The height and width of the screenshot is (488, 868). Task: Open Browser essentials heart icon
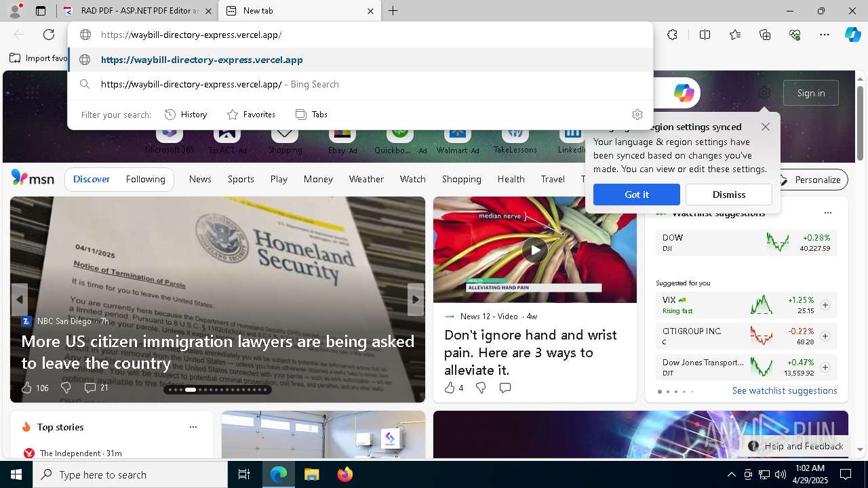795,35
